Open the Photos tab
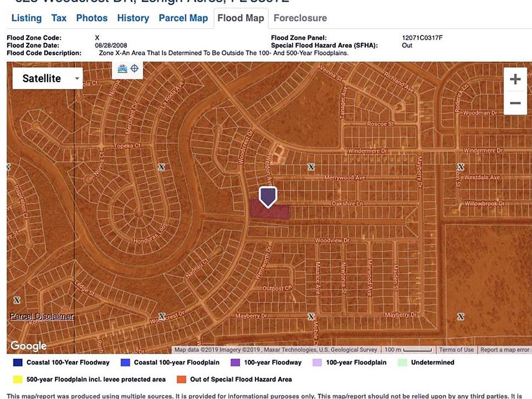The height and width of the screenshot is (399, 532). [91, 18]
